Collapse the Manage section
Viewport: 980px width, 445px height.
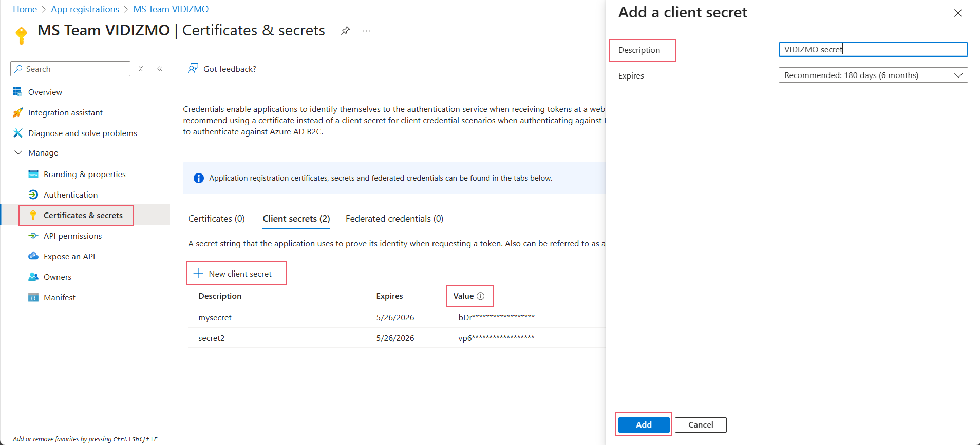(18, 153)
